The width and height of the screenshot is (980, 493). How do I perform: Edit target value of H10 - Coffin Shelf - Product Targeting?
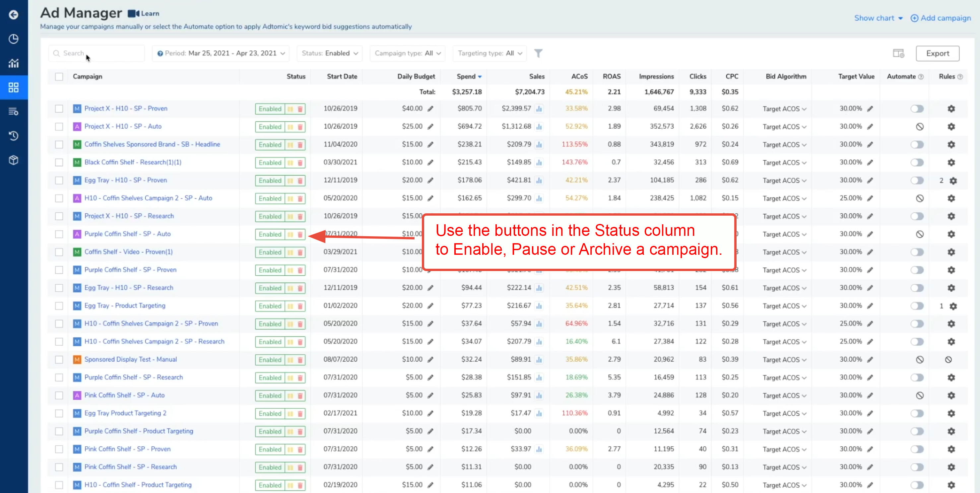(870, 485)
